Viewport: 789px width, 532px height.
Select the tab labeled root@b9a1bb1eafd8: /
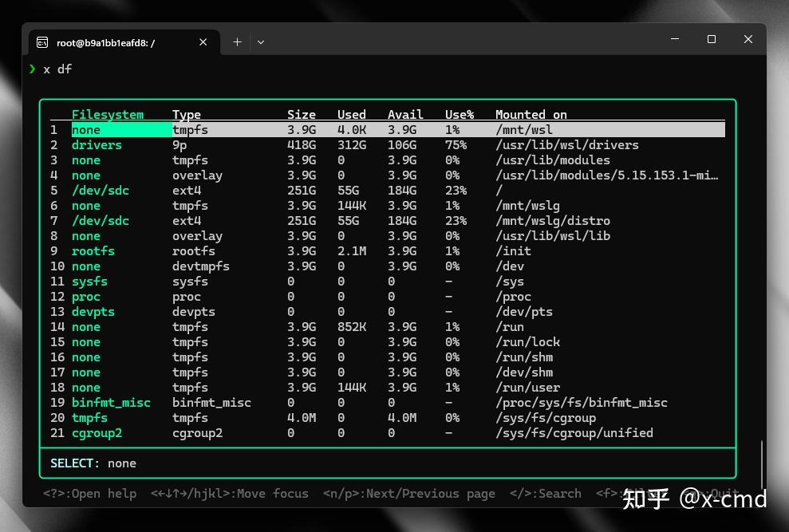click(112, 41)
